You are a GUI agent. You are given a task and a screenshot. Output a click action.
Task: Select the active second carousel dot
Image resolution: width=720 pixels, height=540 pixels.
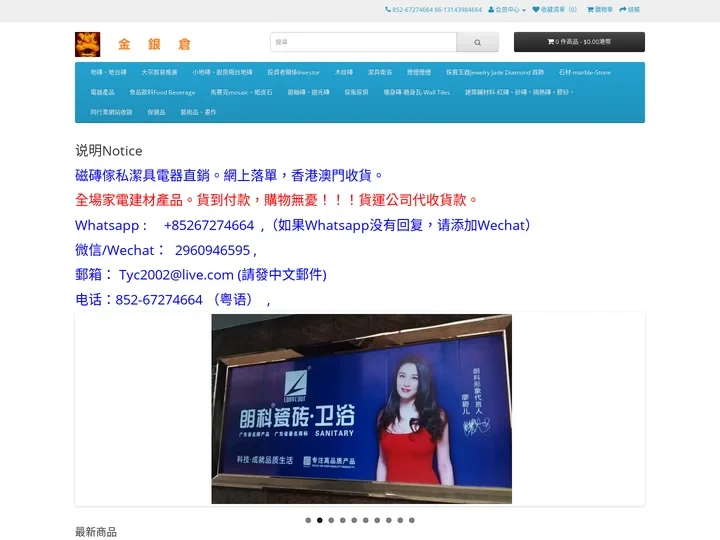click(x=320, y=520)
